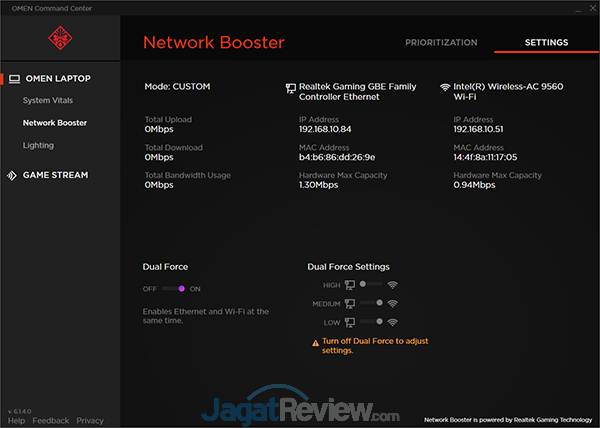Image resolution: width=600 pixels, height=428 pixels.
Task: Click the Wi-Fi icon in the MEDIUM row
Action: click(x=393, y=304)
